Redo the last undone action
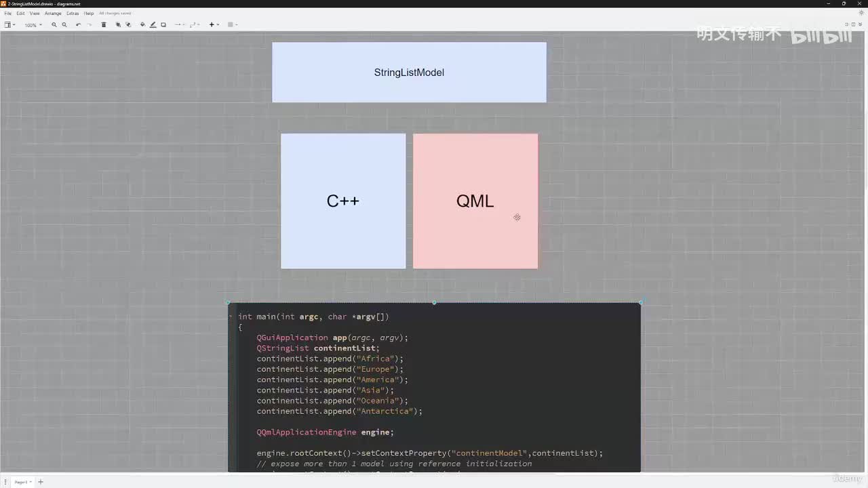 (x=89, y=25)
